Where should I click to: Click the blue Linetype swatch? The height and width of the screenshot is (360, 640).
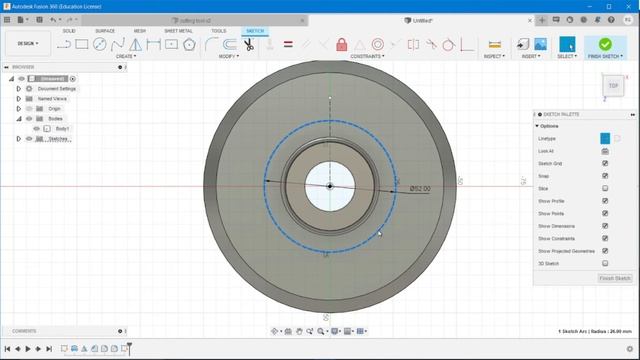(605, 138)
